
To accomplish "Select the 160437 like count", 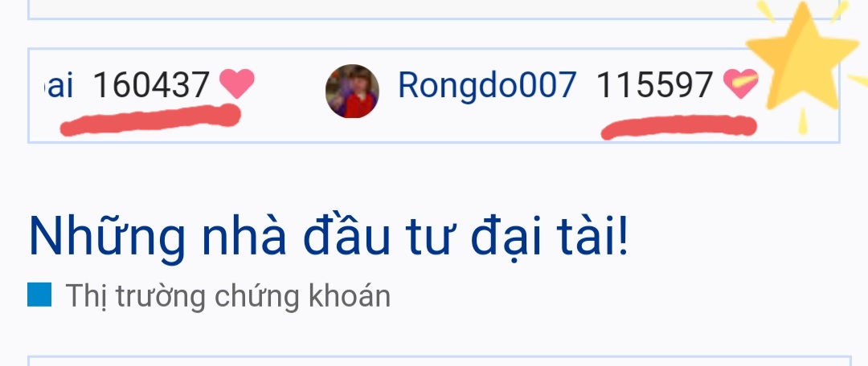I will (151, 85).
